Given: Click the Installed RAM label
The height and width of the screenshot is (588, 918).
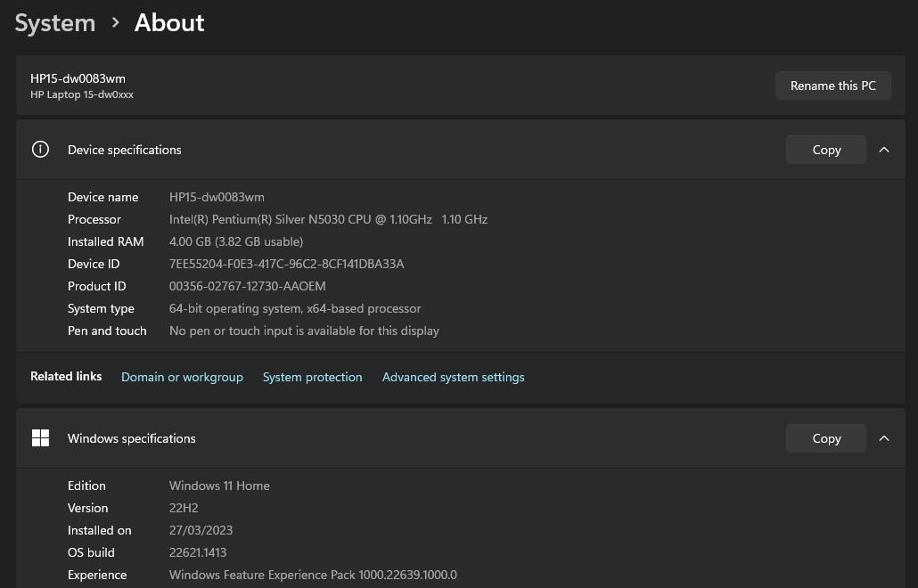Looking at the screenshot, I should (106, 241).
